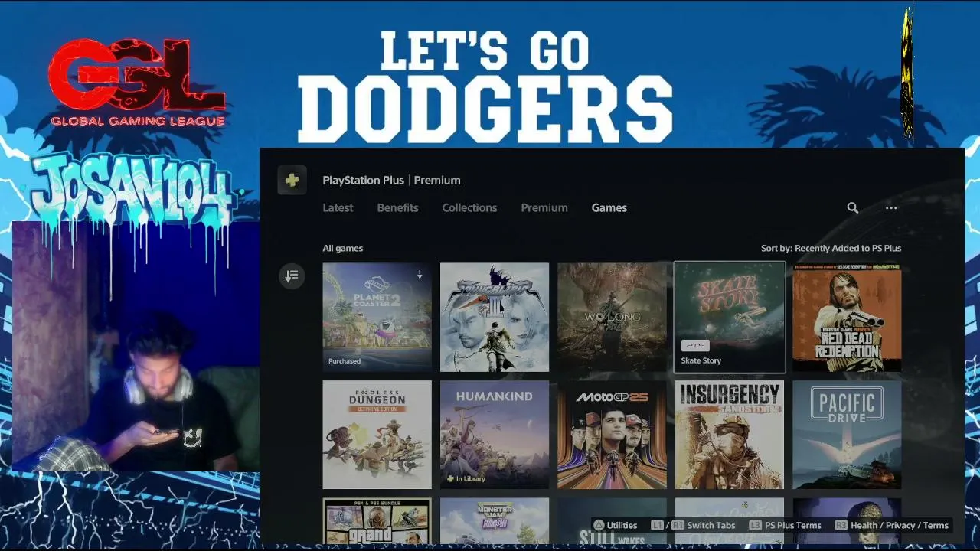Open the three-dot more options menu
This screenshot has height=551, width=980.
click(891, 208)
